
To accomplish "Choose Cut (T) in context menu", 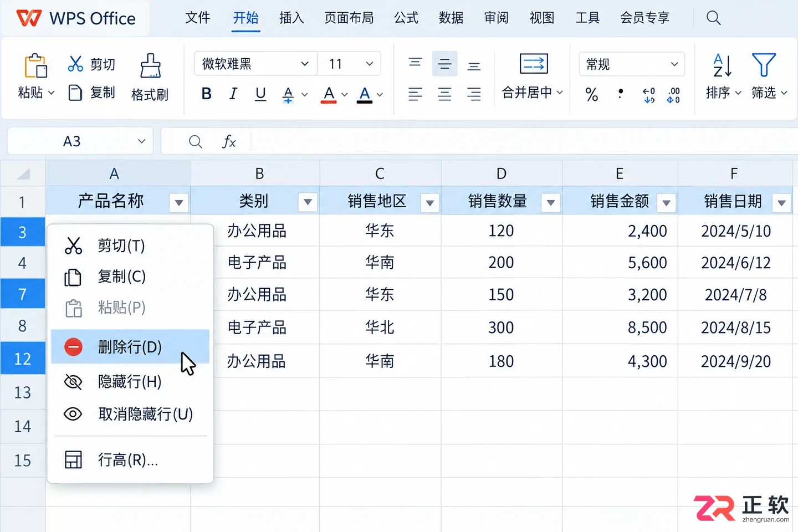I will [x=130, y=245].
